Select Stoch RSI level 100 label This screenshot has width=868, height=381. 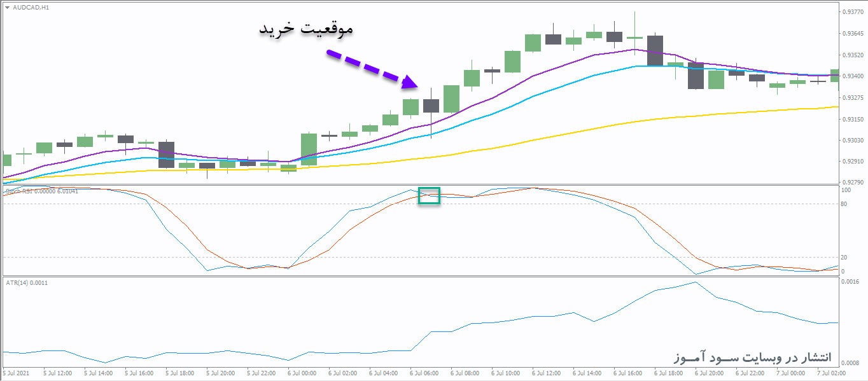pyautogui.click(x=846, y=190)
